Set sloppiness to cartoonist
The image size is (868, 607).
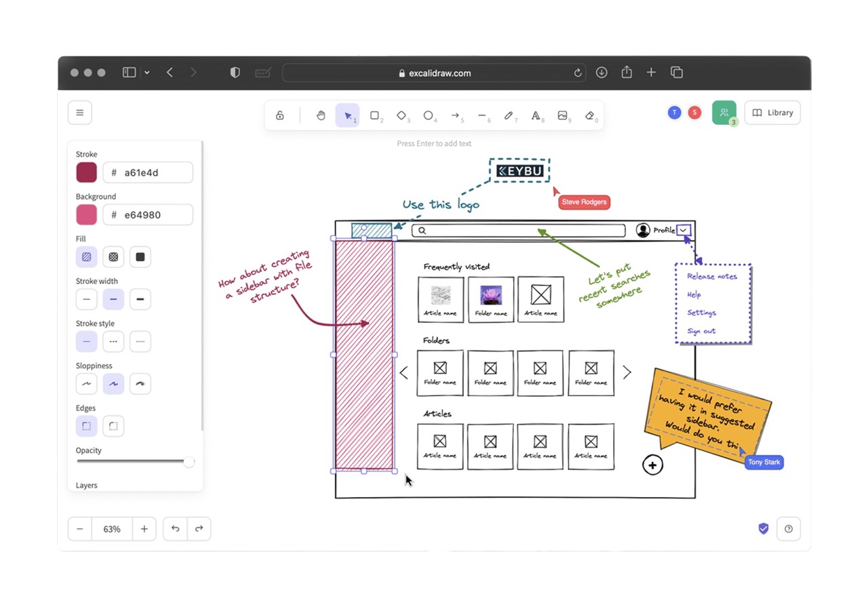coord(140,384)
